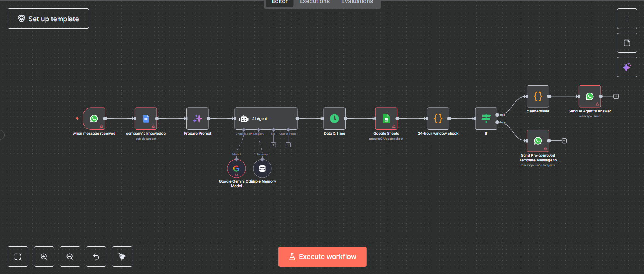Image resolution: width=644 pixels, height=274 pixels.
Task: Select the cleanAnswer code node
Action: pyautogui.click(x=538, y=96)
